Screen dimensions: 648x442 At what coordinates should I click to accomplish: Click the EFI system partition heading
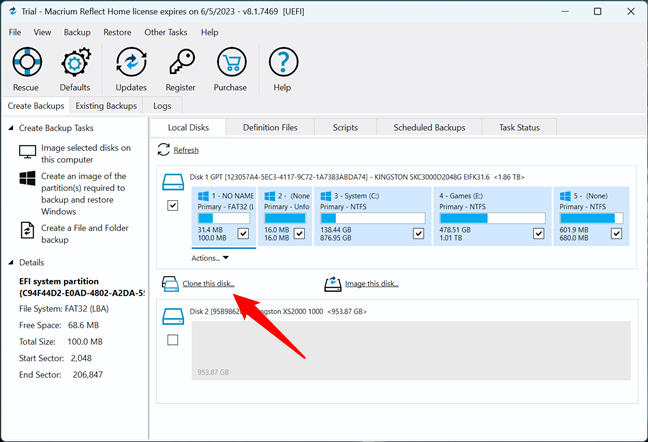pos(59,281)
